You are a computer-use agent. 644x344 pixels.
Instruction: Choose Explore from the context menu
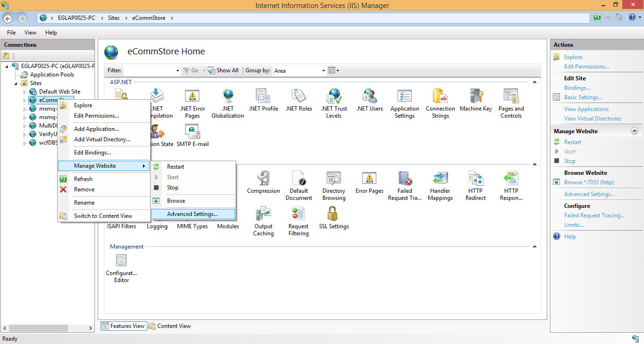pos(104,105)
